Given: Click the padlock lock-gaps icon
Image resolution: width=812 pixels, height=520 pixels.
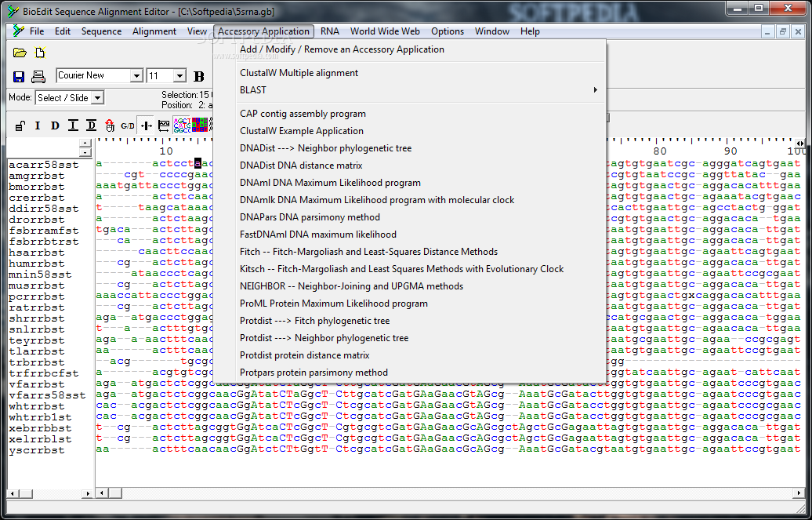Looking at the screenshot, I should [x=20, y=125].
